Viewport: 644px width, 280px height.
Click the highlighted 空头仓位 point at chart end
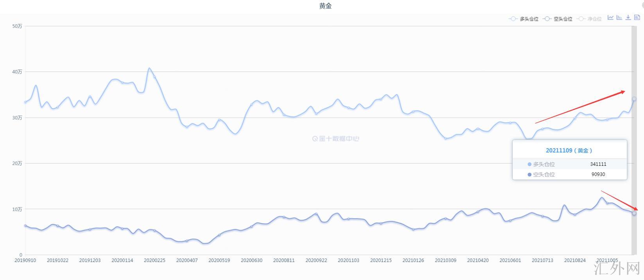click(634, 213)
